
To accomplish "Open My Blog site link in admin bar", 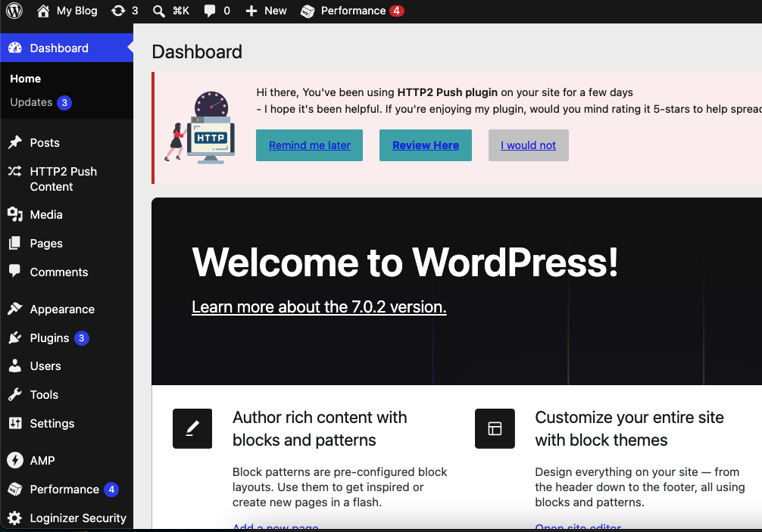I will [x=77, y=11].
